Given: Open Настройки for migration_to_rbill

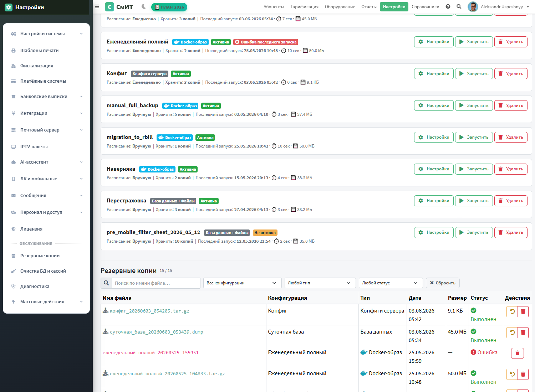Looking at the screenshot, I should coord(434,137).
